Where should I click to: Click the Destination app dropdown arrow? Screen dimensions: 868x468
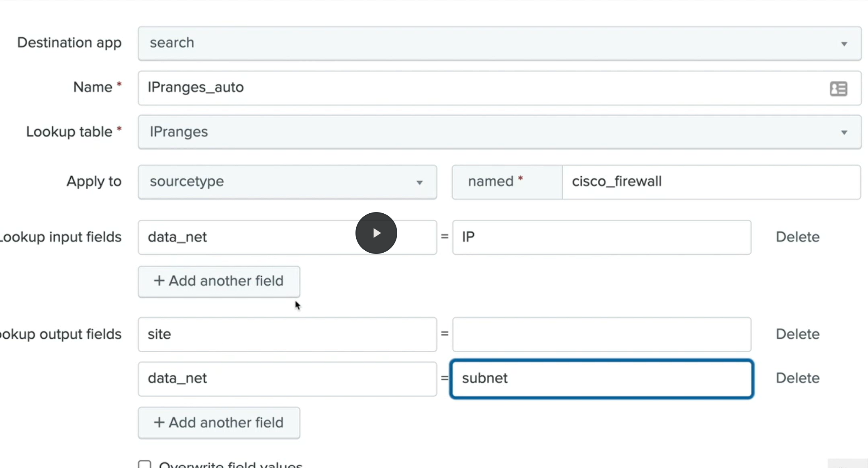click(844, 44)
